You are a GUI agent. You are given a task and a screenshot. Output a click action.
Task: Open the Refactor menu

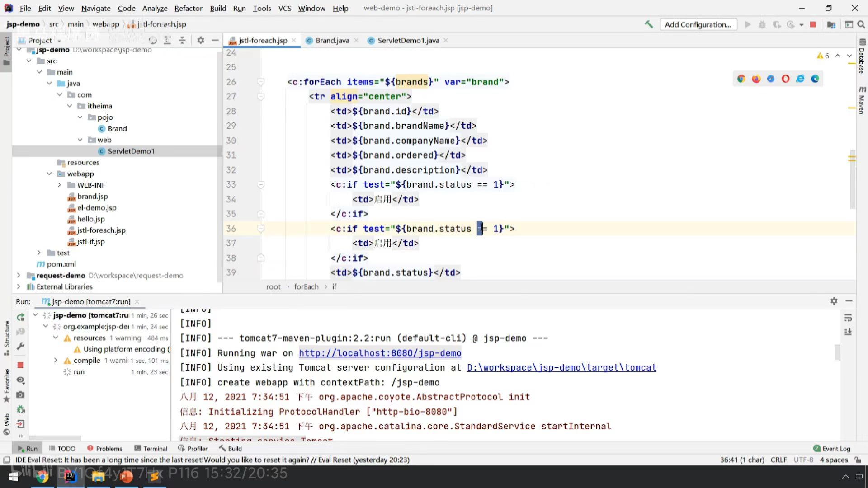(x=188, y=8)
